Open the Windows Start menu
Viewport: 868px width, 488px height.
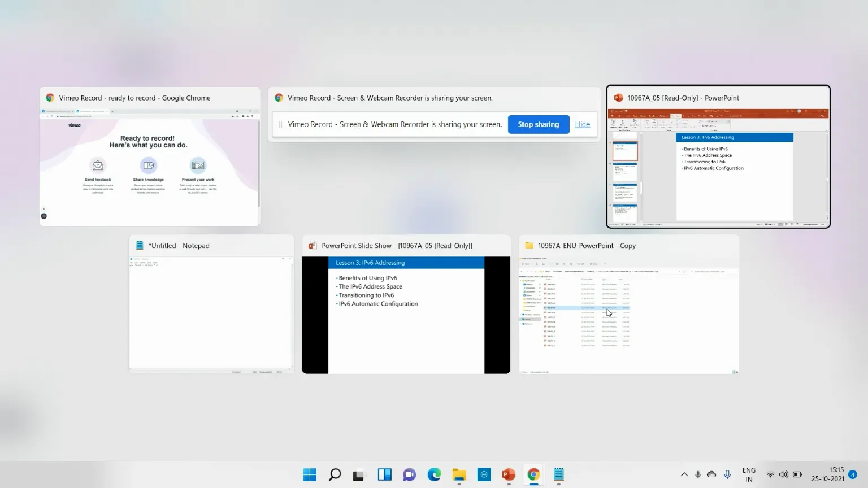pos(310,475)
